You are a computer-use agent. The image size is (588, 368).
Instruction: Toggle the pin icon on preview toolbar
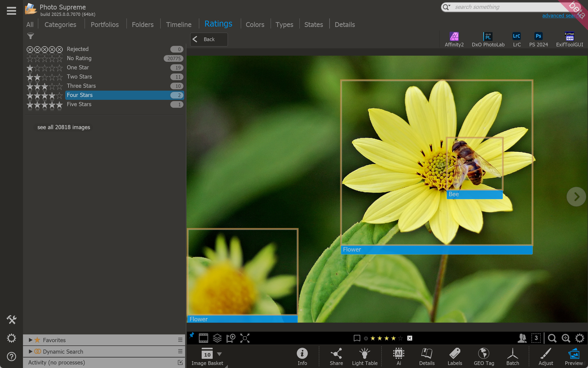[x=192, y=335]
